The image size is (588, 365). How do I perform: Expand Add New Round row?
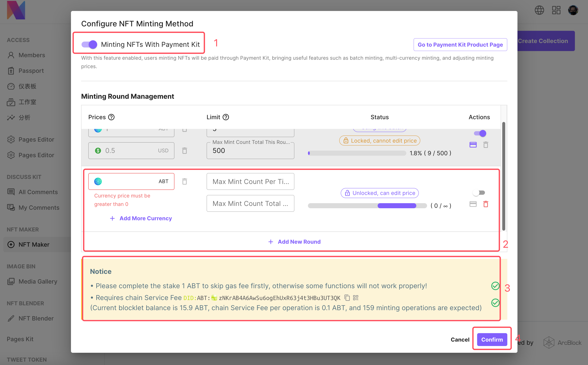[294, 242]
